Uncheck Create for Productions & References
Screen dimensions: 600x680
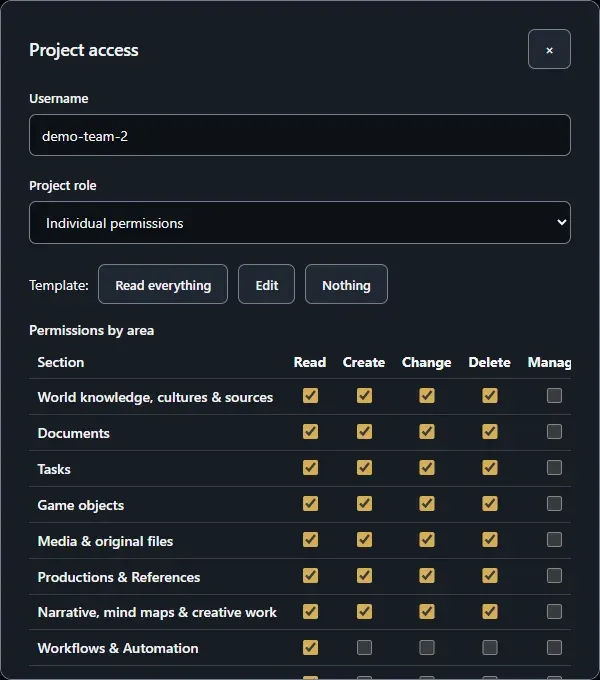point(364,575)
